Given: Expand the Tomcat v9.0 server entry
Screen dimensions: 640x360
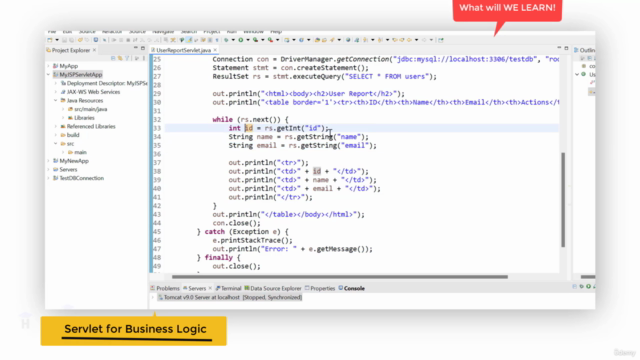Looking at the screenshot, I should [153, 297].
